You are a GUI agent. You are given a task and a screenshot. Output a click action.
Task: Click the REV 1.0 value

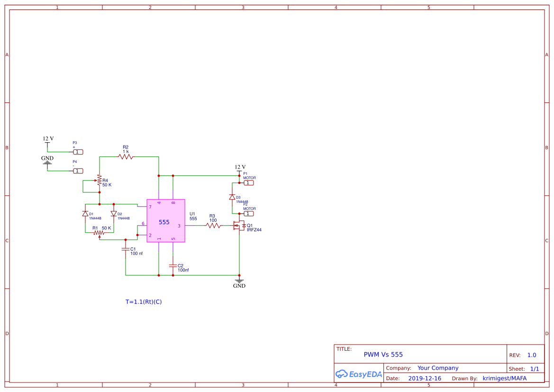pos(531,355)
